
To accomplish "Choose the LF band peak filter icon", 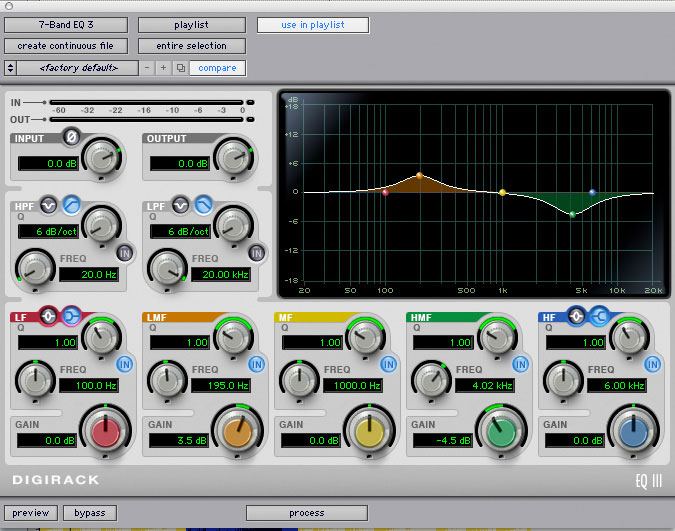I will [x=49, y=317].
